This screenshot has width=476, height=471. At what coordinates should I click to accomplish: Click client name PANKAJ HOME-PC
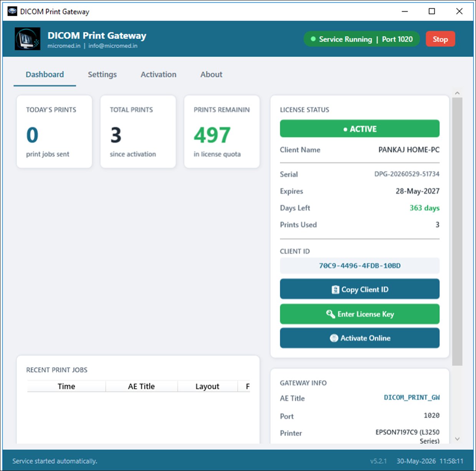[x=409, y=150]
